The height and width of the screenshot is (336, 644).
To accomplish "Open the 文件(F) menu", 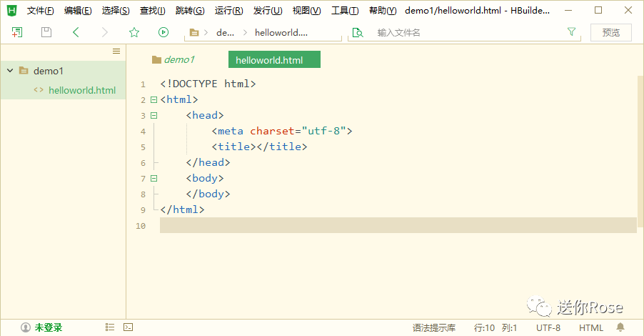I will tap(40, 11).
